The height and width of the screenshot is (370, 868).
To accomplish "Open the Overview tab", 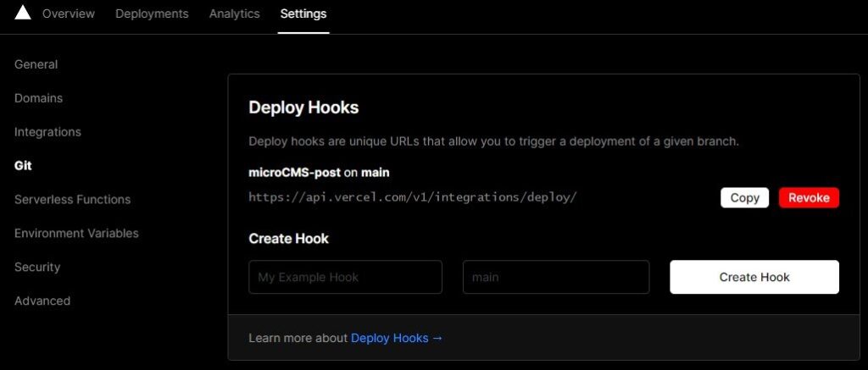I will [x=69, y=14].
